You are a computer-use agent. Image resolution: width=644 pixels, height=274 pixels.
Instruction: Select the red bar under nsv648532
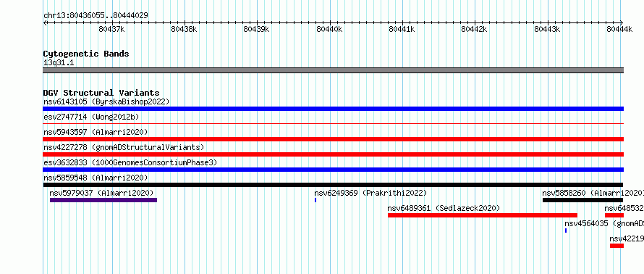click(x=614, y=215)
